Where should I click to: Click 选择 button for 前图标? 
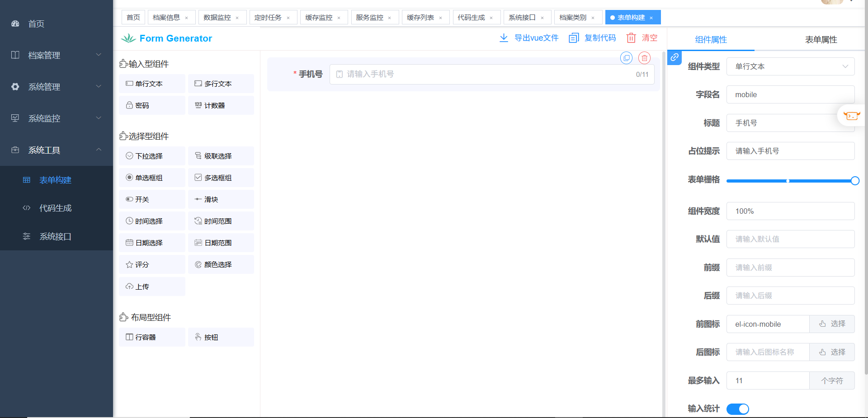(x=832, y=324)
